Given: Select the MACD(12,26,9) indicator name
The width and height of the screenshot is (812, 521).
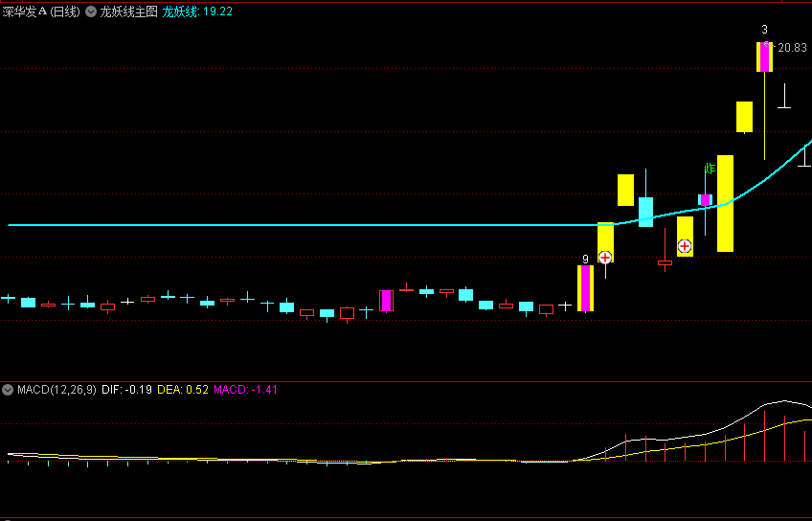Looking at the screenshot, I should coord(56,390).
